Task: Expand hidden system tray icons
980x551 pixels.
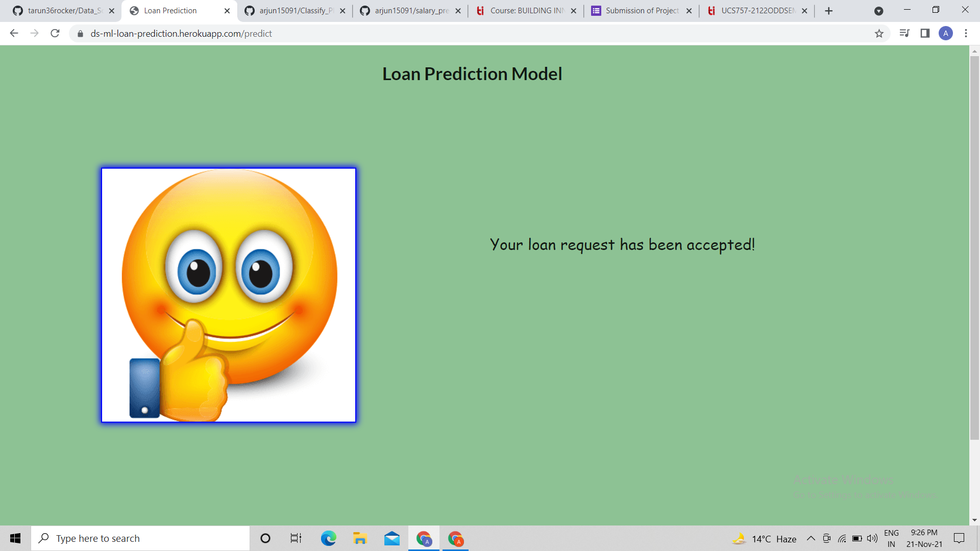Action: click(x=811, y=538)
